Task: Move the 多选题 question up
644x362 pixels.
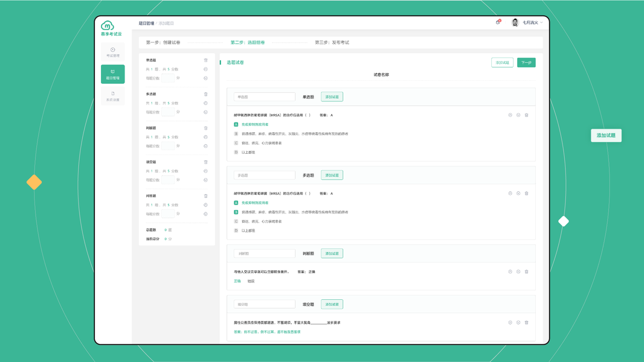Action: [x=510, y=194]
